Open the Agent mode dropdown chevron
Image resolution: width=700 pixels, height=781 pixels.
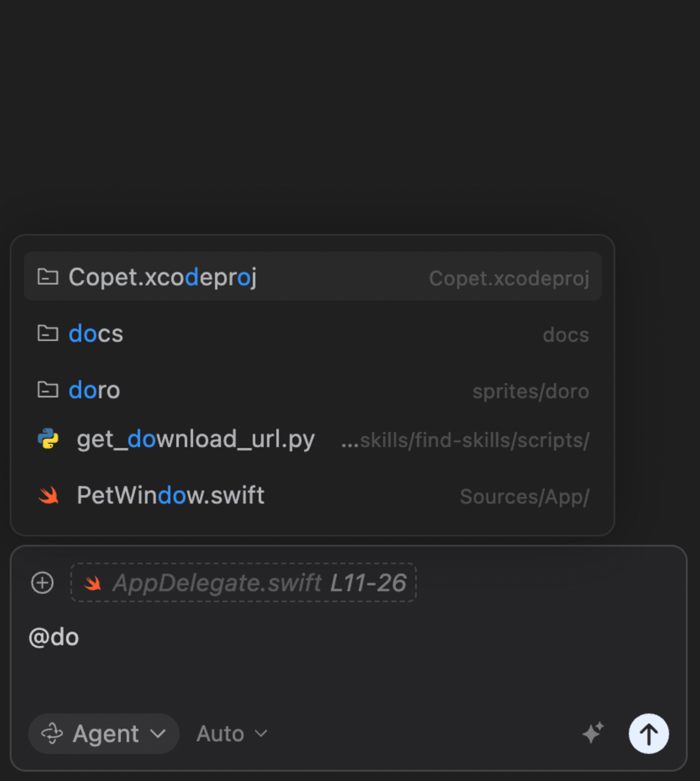158,734
